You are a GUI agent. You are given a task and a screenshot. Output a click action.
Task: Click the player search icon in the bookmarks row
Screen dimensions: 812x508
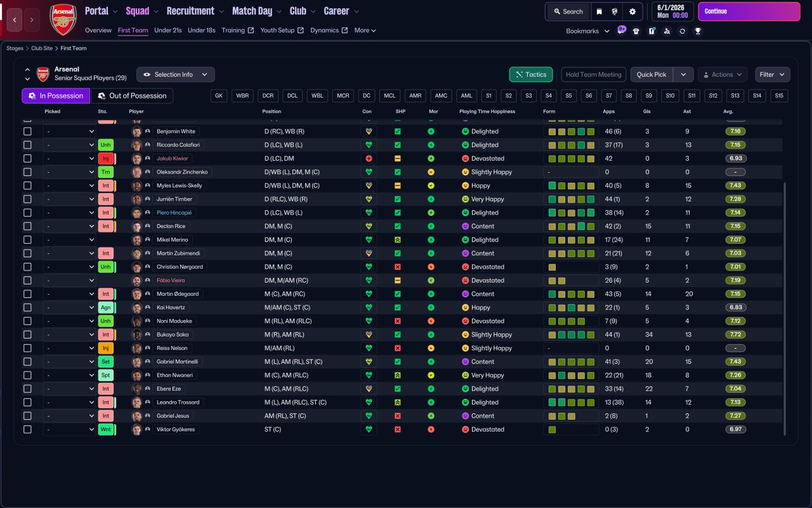667,31
